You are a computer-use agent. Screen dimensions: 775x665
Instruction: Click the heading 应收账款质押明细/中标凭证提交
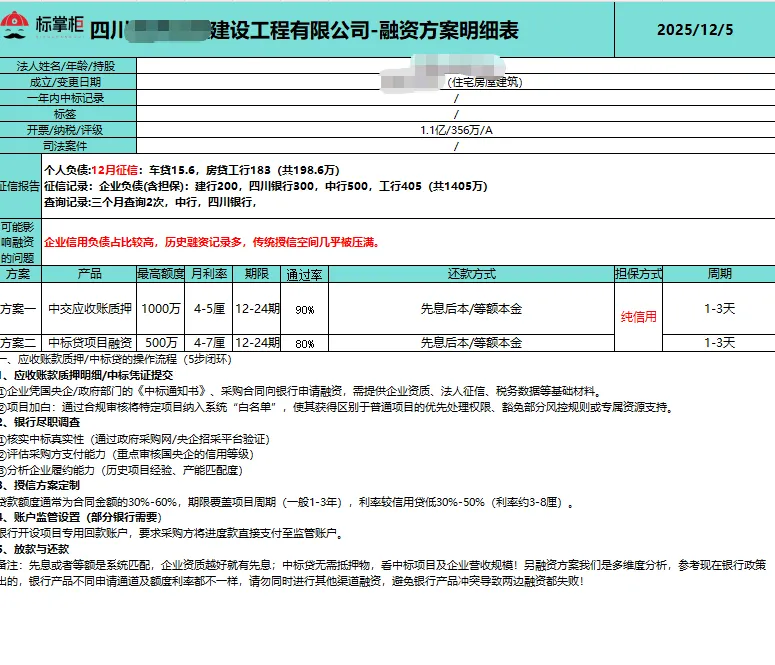coord(87,375)
